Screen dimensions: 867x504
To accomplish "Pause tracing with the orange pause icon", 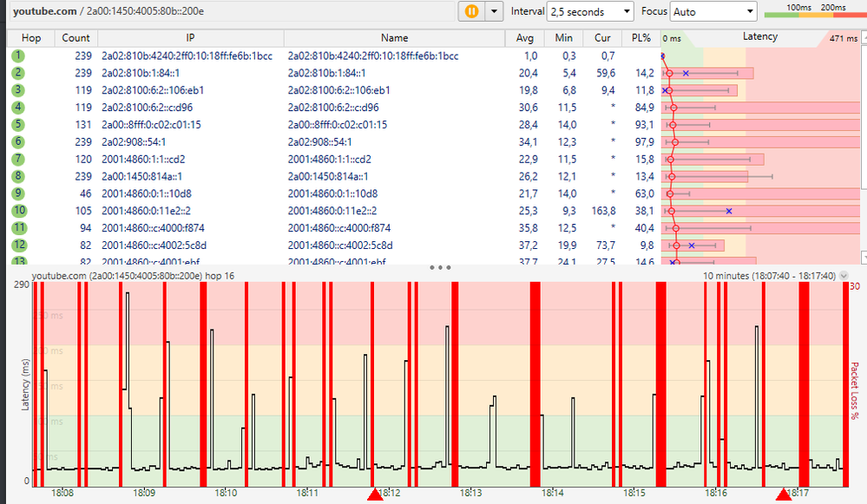I will 470,12.
